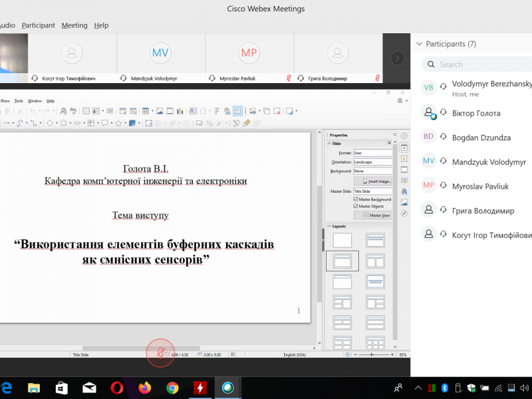Uncheck the Master Objects checkbox
Image resolution: width=532 pixels, height=399 pixels.
pos(356,206)
